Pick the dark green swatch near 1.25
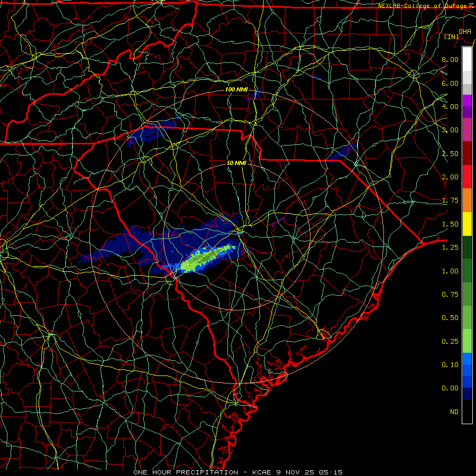This screenshot has width=476, height=476. (x=467, y=247)
